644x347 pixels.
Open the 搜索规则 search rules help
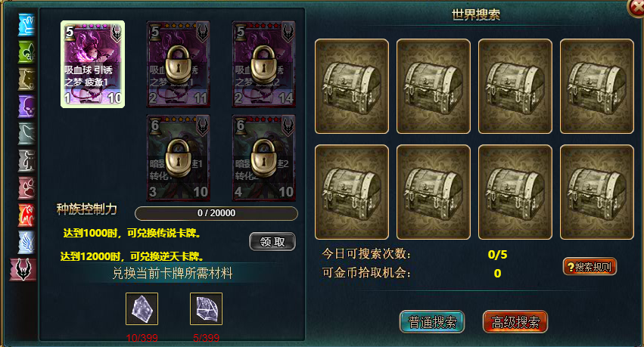590,267
